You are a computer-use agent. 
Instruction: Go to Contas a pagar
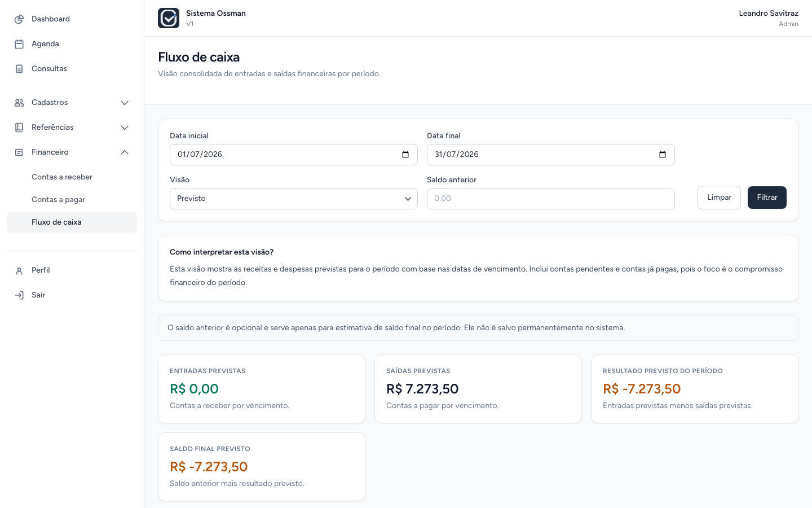pyautogui.click(x=59, y=200)
